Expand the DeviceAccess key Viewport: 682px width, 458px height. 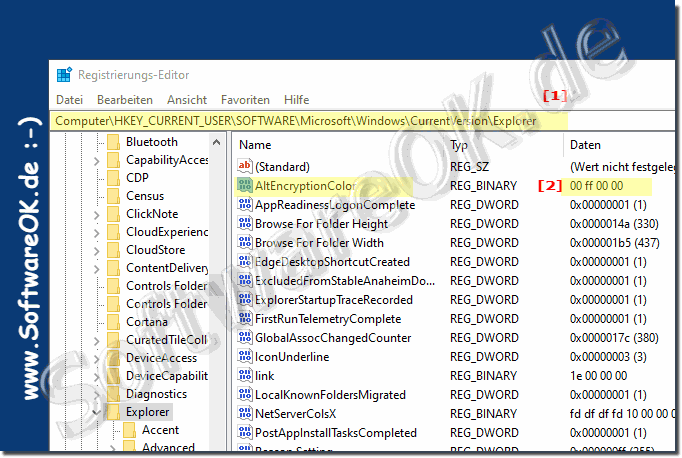(x=97, y=359)
